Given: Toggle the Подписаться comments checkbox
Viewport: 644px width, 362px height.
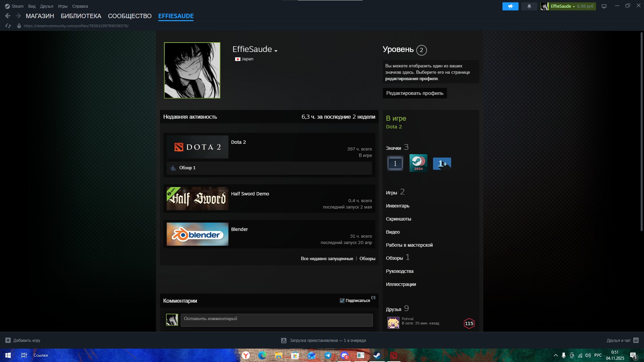Looking at the screenshot, I should (x=342, y=301).
